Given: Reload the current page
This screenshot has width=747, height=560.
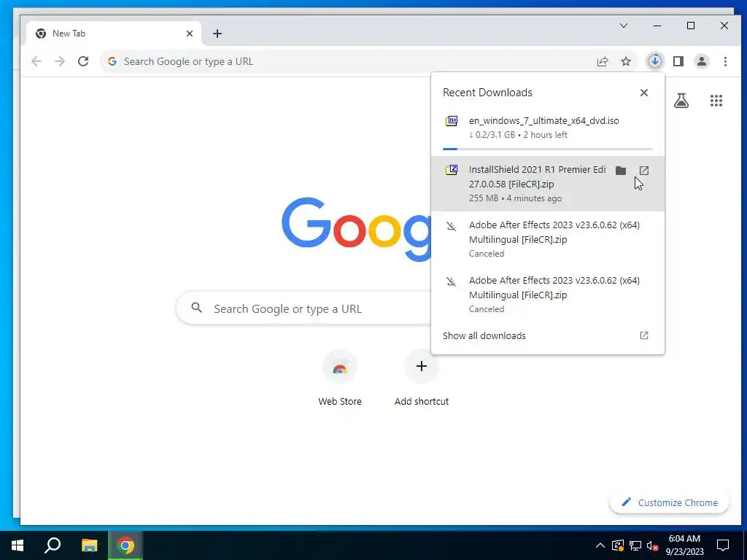Looking at the screenshot, I should (83, 61).
